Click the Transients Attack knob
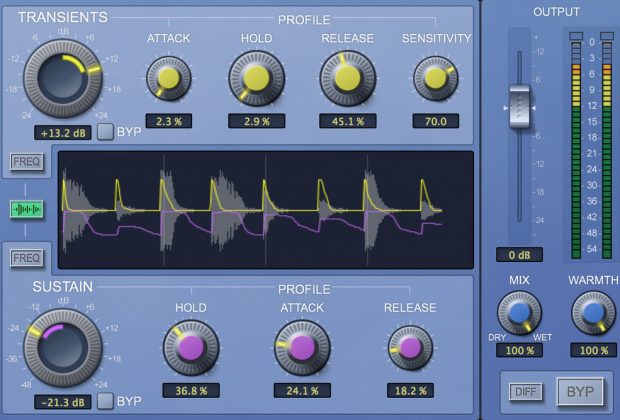 [x=169, y=78]
